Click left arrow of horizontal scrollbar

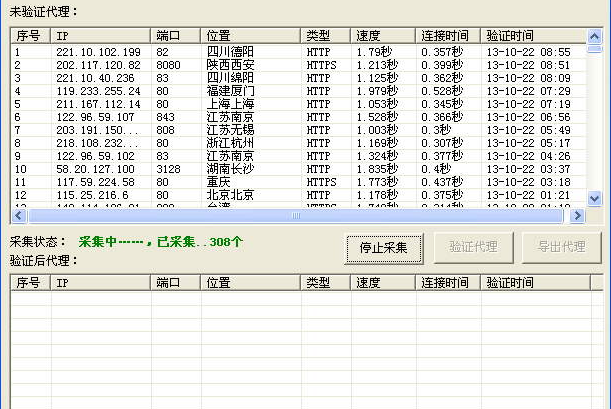(x=19, y=216)
